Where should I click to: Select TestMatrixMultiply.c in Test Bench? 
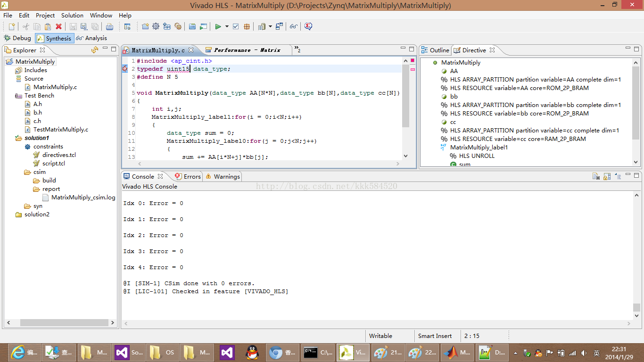pos(60,130)
